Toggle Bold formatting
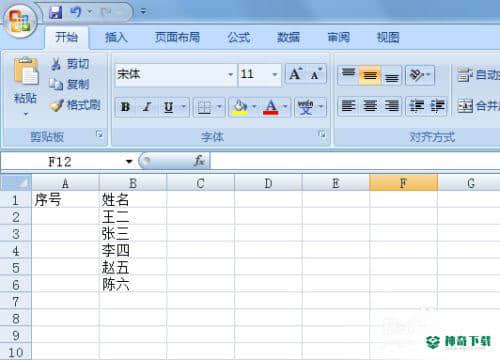This screenshot has width=500, height=360. coord(125,107)
